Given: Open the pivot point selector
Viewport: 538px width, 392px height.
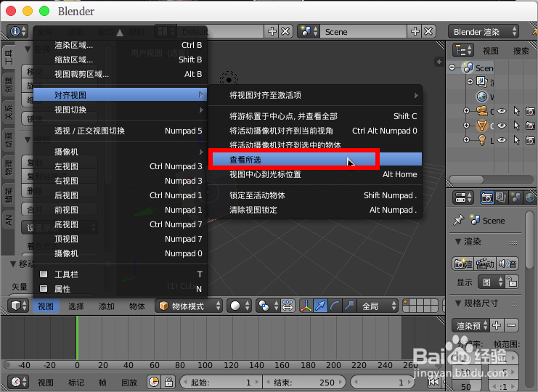Looking at the screenshot, I should pos(268,306).
